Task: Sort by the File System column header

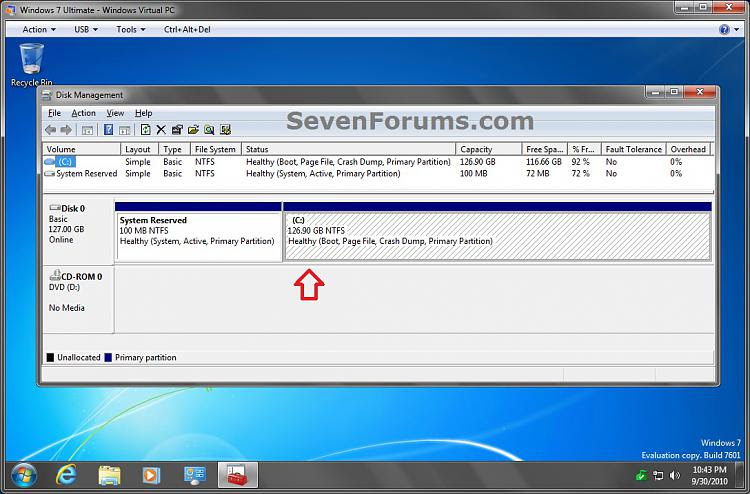Action: tap(216, 149)
